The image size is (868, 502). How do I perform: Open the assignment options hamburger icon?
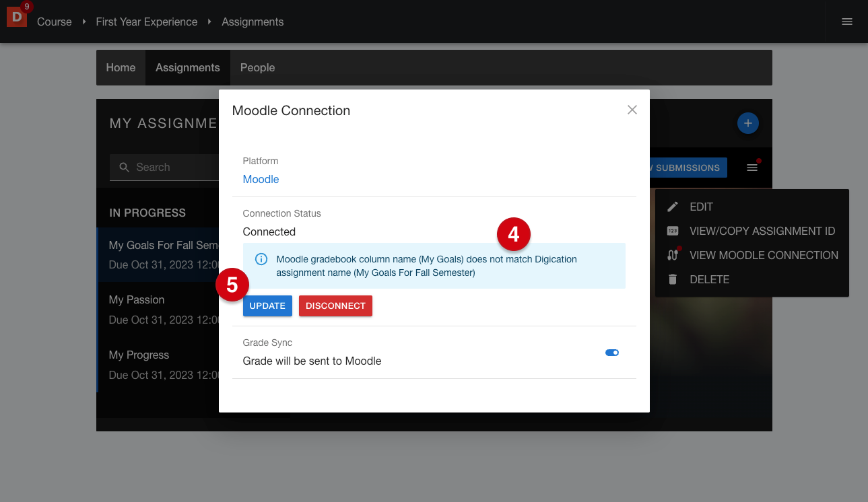click(752, 167)
